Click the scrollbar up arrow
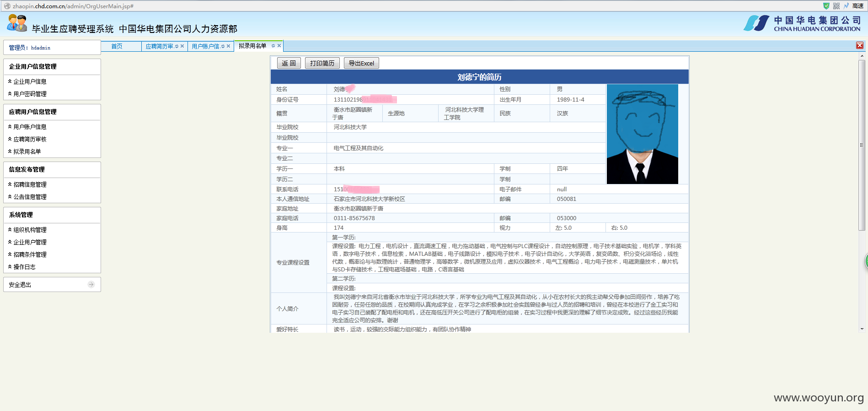 point(862,56)
